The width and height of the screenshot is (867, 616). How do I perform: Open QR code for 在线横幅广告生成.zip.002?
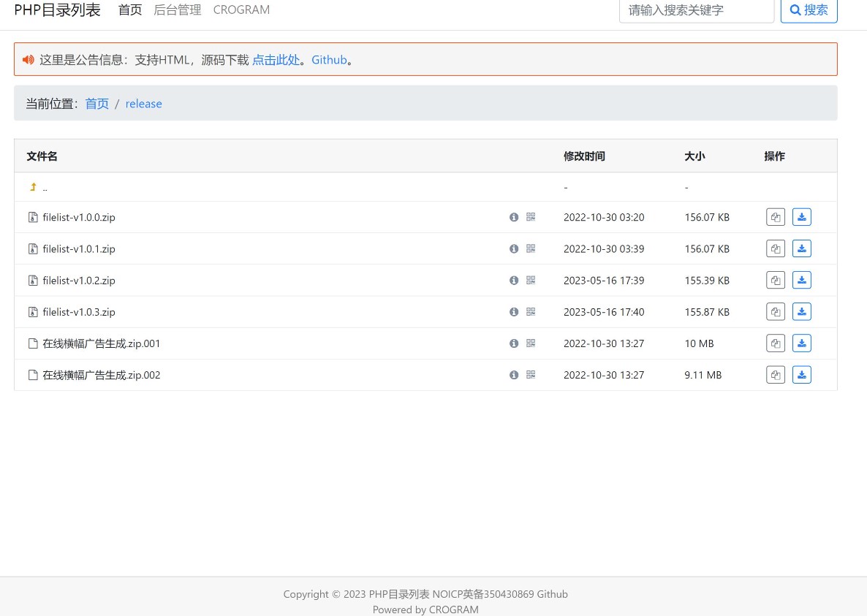pos(530,374)
